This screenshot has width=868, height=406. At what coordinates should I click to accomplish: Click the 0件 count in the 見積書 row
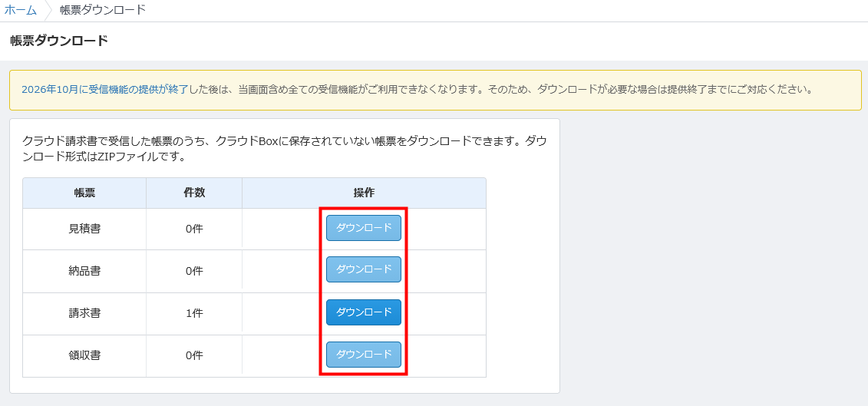pyautogui.click(x=194, y=229)
